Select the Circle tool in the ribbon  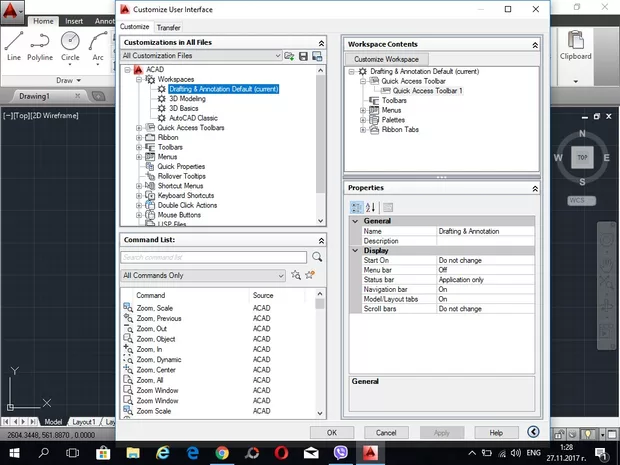[70, 45]
